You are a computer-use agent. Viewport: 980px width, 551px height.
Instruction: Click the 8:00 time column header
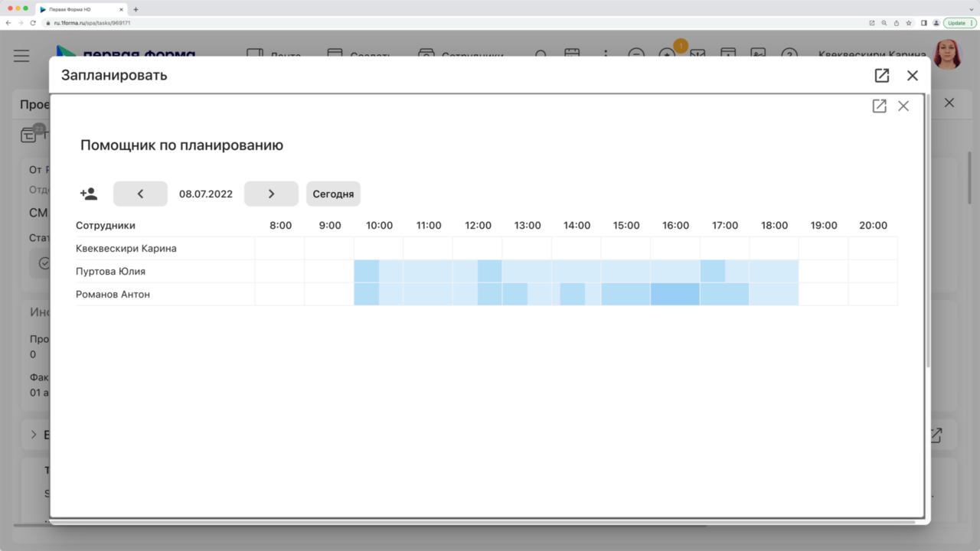(280, 225)
